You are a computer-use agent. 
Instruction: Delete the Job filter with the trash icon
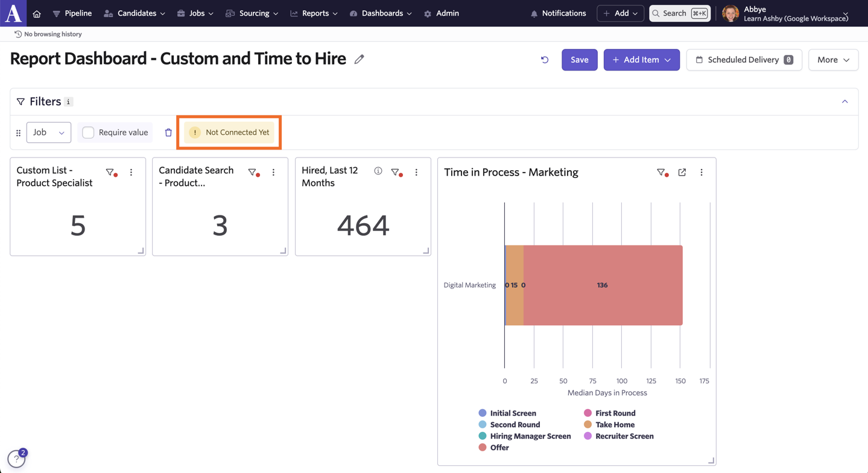(x=168, y=133)
